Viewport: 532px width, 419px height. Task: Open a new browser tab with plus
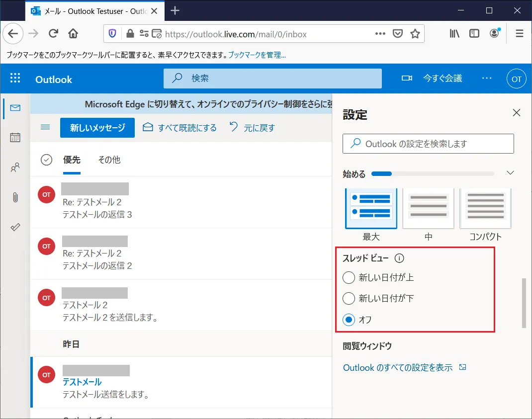tap(175, 10)
